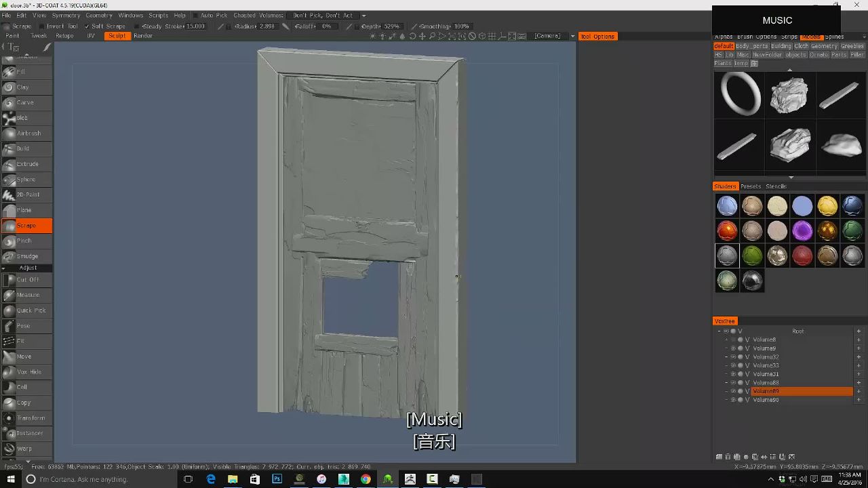Toggle visibility of the Root layer

point(726,331)
